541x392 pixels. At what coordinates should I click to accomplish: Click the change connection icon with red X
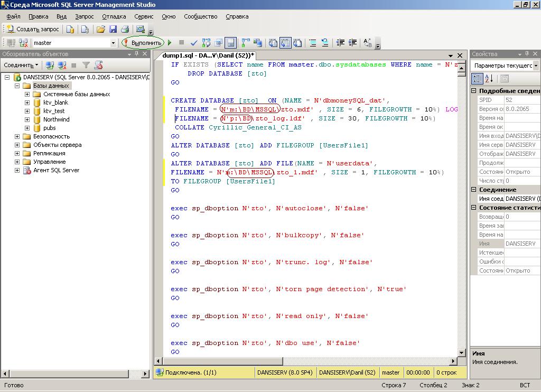23,43
